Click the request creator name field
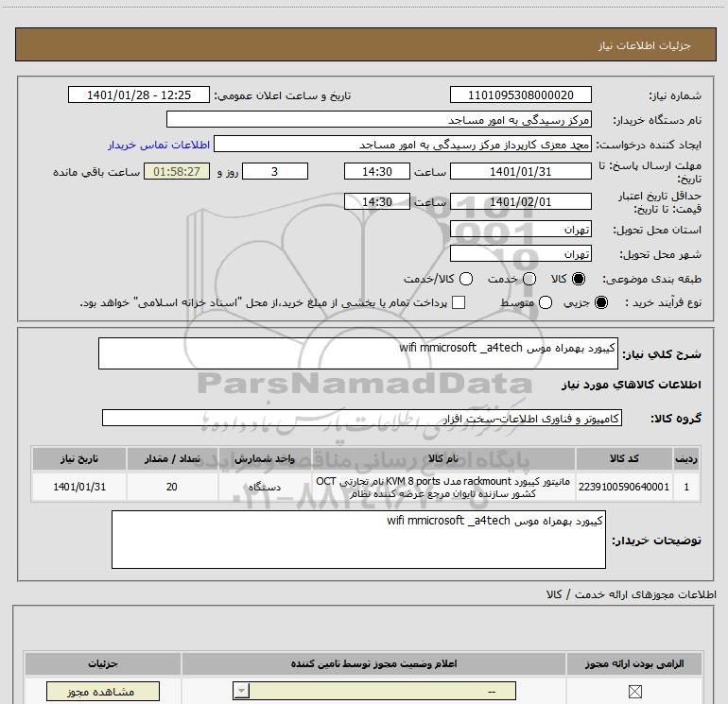Screen dimensions: 728x704 pos(403,144)
